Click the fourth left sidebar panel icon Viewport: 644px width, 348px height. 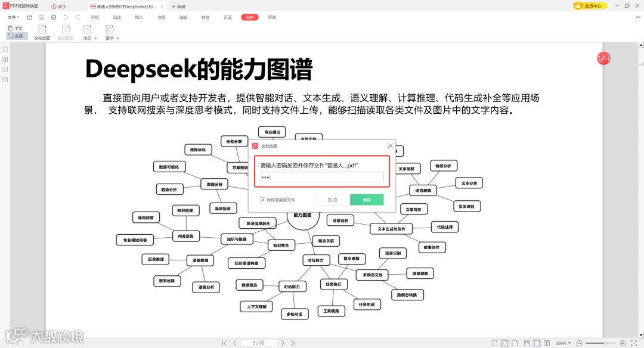click(x=5, y=79)
